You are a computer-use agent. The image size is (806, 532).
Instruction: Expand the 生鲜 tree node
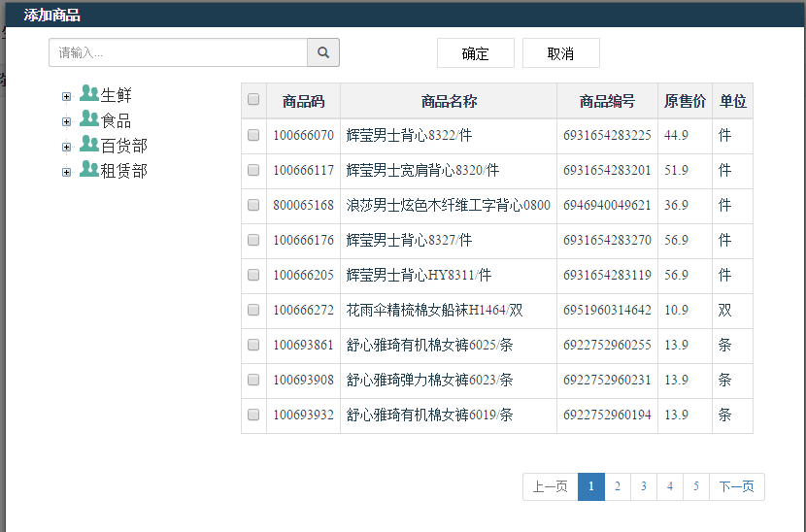pos(66,97)
